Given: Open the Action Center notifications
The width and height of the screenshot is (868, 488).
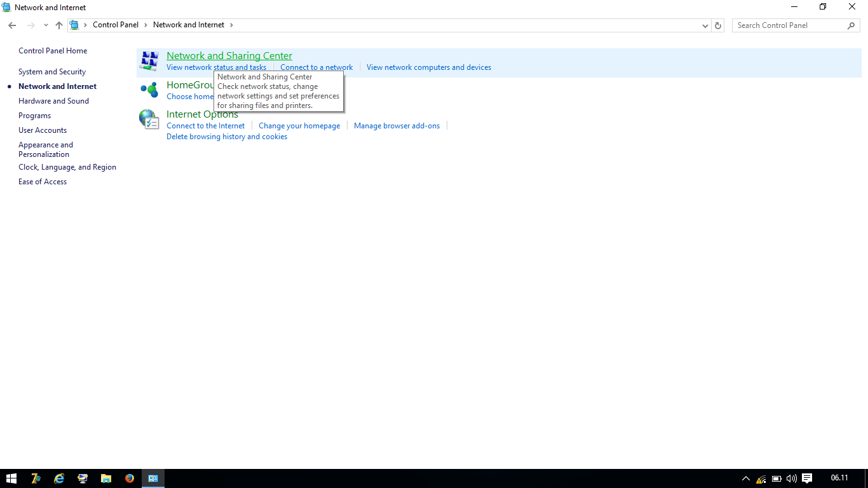Looking at the screenshot, I should tap(807, 478).
